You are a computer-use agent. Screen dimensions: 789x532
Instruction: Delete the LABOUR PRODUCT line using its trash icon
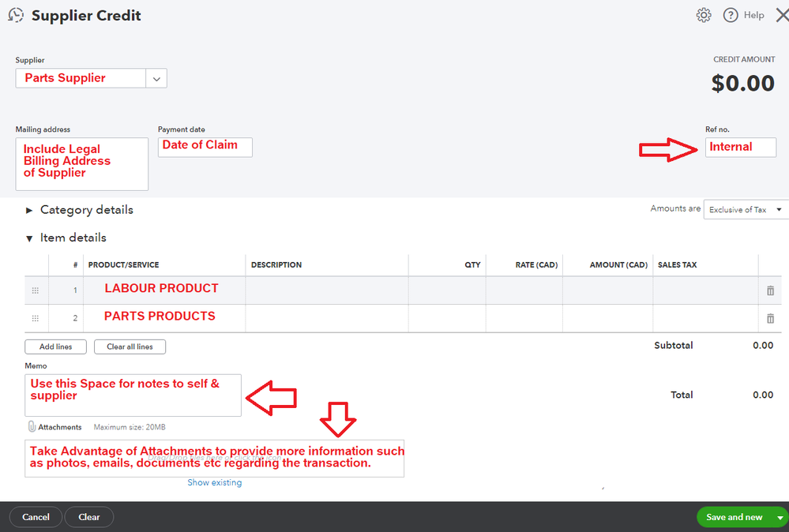pos(770,290)
